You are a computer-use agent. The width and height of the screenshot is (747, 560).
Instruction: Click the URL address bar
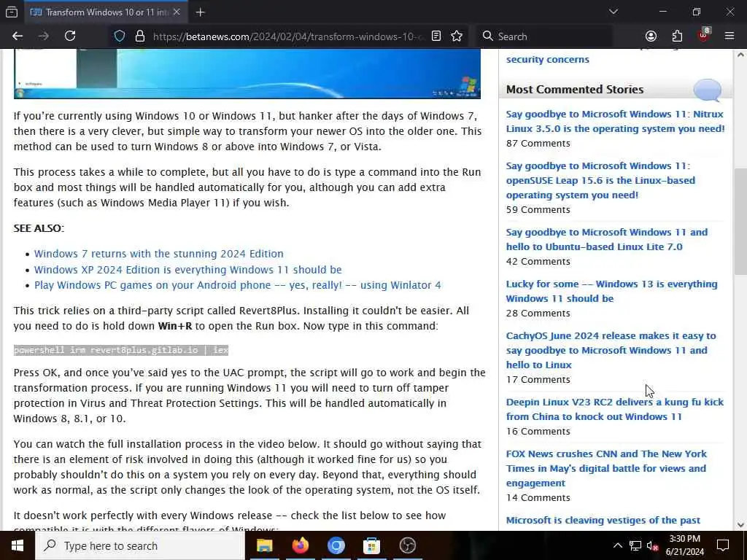[287, 36]
